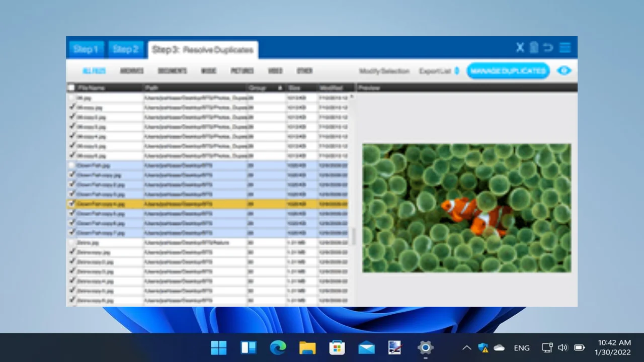The width and height of the screenshot is (644, 362).
Task: Open the Widgets panel from taskbar
Action: [249, 347]
